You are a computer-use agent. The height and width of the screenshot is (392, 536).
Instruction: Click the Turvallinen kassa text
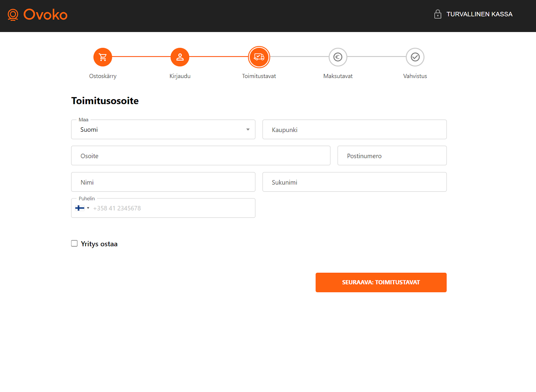click(479, 14)
